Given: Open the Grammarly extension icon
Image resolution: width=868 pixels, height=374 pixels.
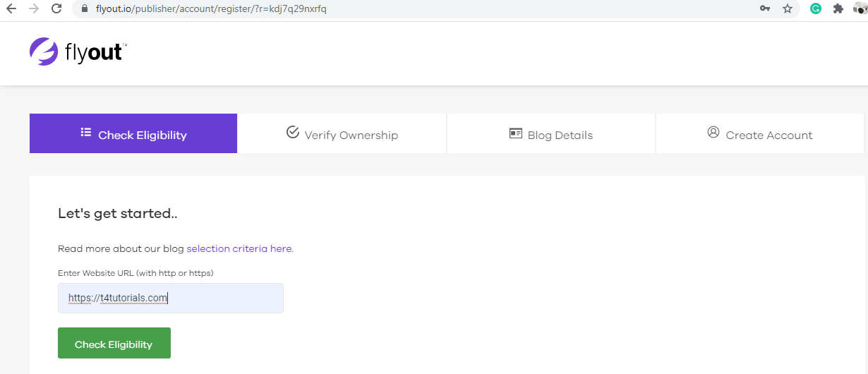Looking at the screenshot, I should pos(816,9).
